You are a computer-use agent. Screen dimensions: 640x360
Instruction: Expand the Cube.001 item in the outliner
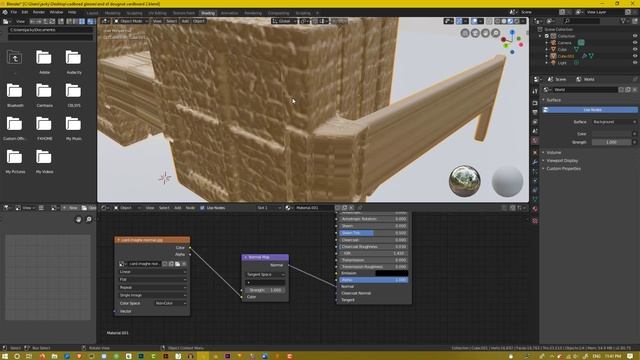(547, 56)
